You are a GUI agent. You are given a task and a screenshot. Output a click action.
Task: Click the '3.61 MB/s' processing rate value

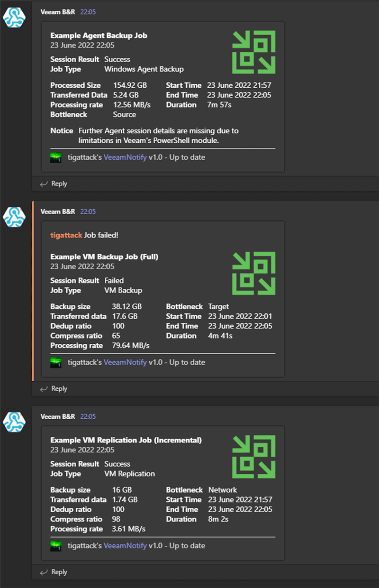[x=129, y=529]
